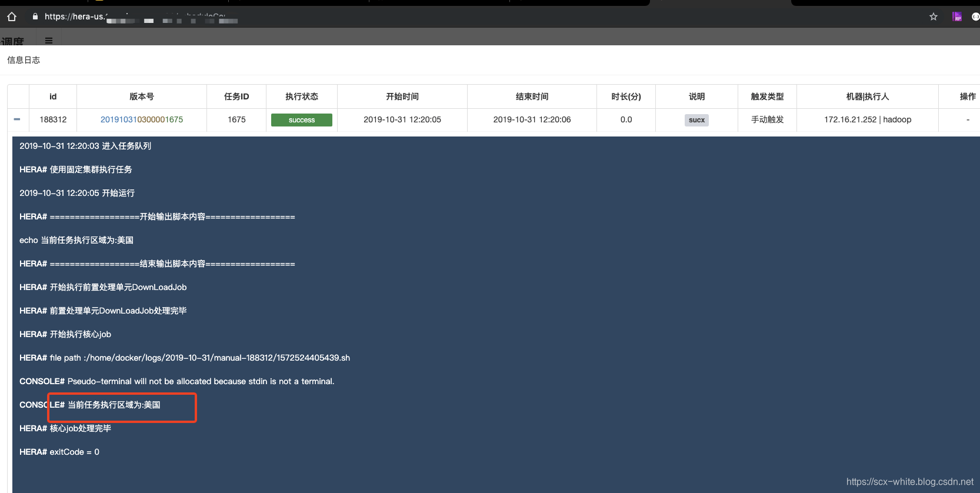Click log line 进入任务队列

click(85, 146)
